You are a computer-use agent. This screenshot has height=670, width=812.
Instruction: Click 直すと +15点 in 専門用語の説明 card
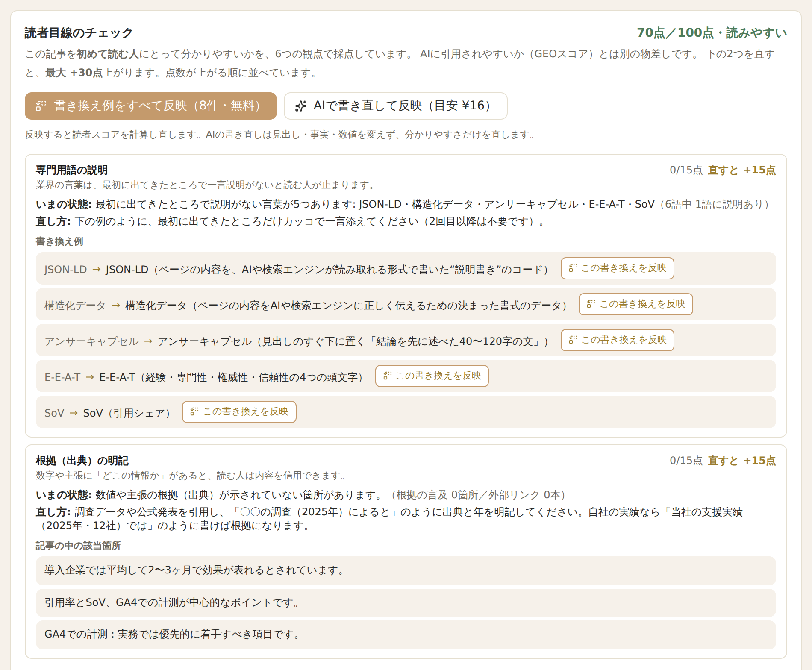[x=742, y=170]
